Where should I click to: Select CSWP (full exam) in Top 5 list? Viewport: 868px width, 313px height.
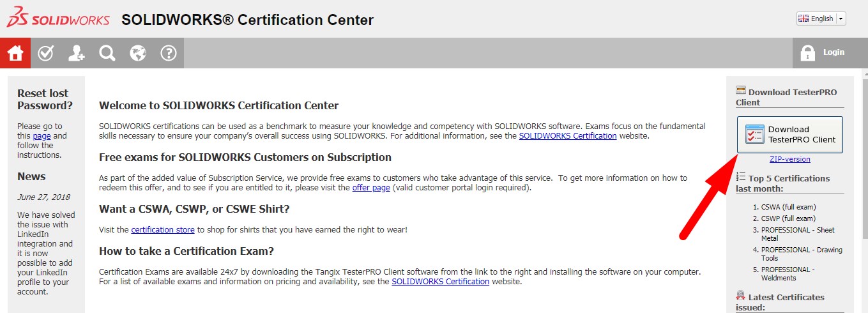click(788, 218)
